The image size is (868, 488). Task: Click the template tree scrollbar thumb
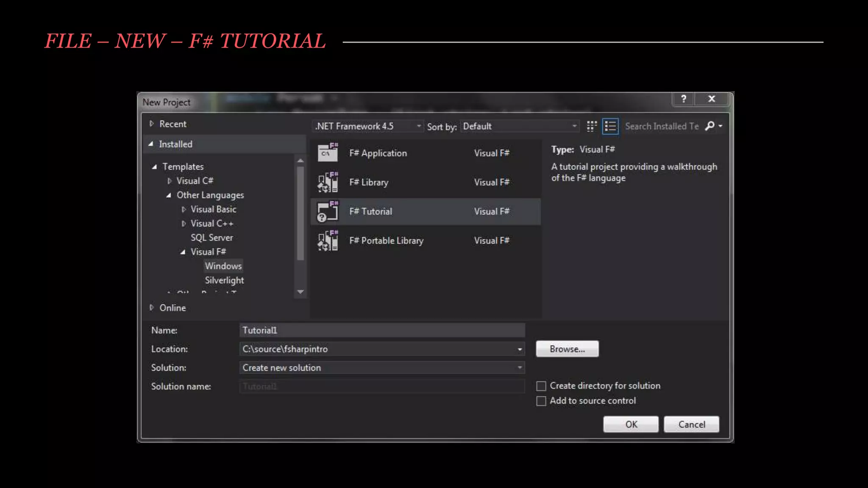click(x=300, y=213)
